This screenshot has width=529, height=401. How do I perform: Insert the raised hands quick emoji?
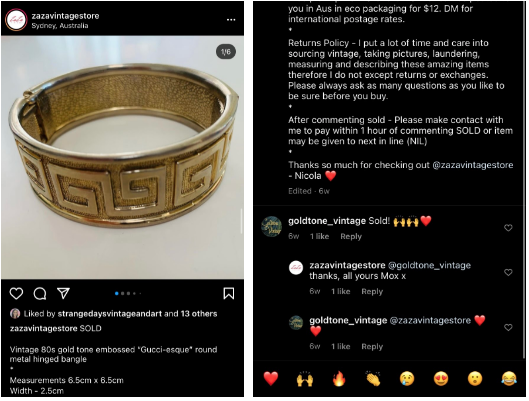[305, 378]
